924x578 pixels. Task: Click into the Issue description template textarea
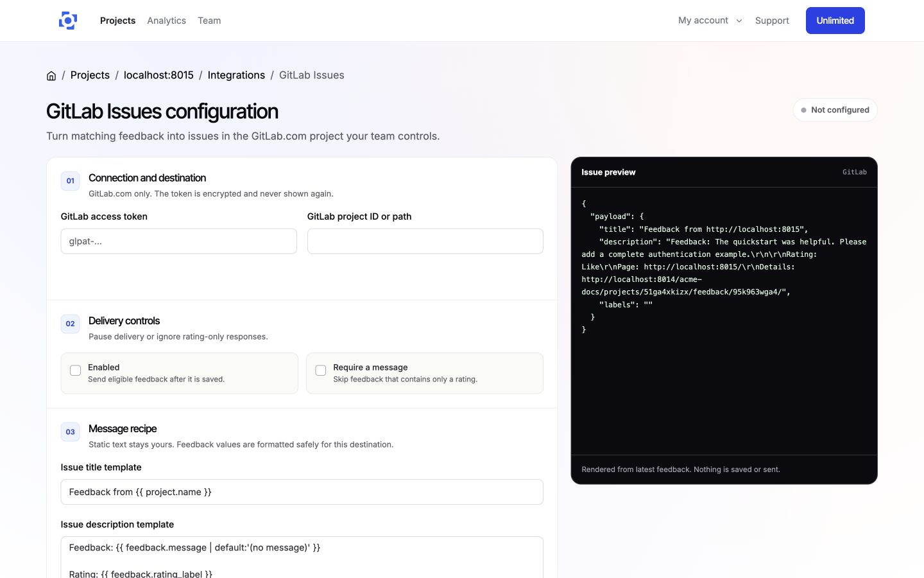[x=302, y=557]
